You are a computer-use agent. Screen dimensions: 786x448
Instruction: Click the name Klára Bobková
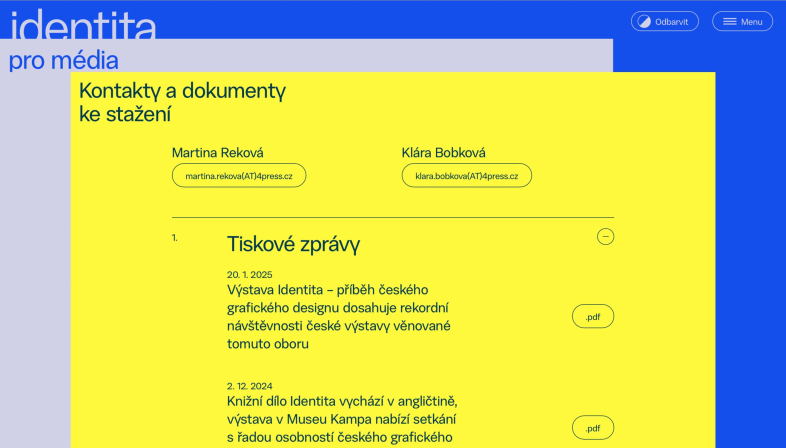point(444,153)
